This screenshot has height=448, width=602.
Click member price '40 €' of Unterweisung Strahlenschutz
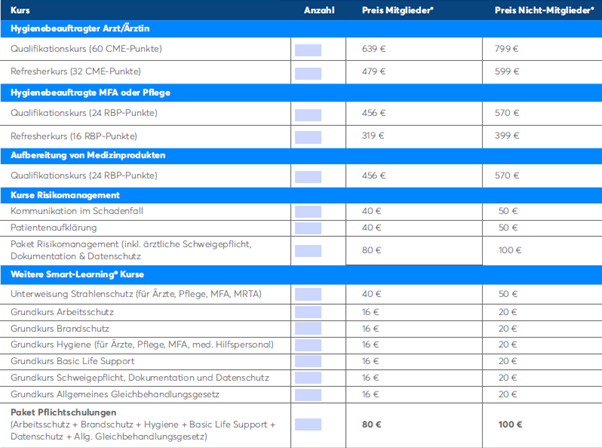tap(371, 294)
